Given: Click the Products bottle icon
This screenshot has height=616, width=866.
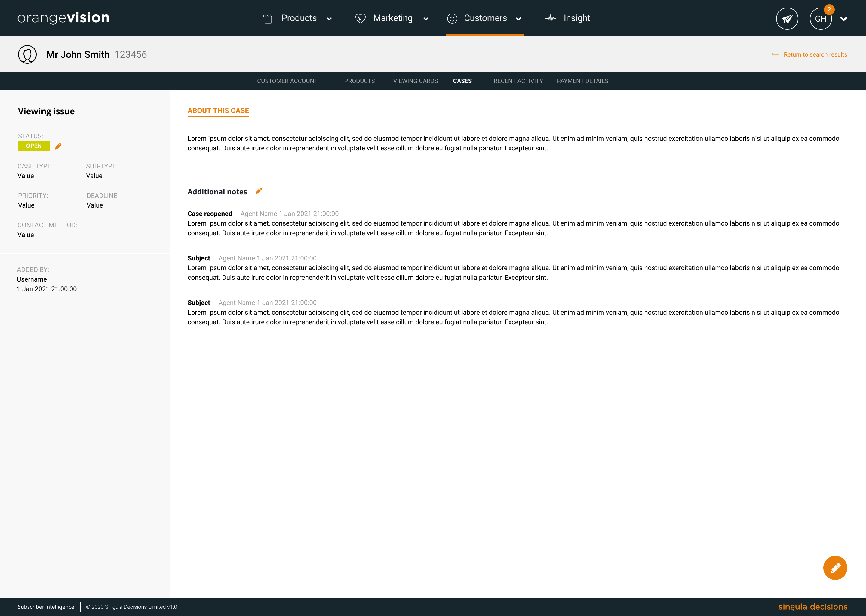Looking at the screenshot, I should tap(268, 19).
